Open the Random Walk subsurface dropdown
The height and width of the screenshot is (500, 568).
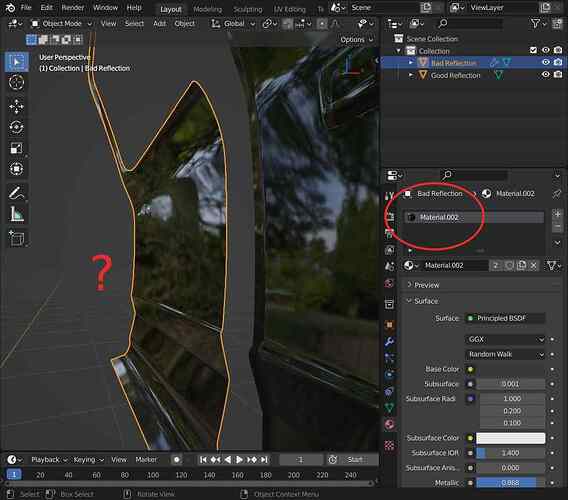505,354
